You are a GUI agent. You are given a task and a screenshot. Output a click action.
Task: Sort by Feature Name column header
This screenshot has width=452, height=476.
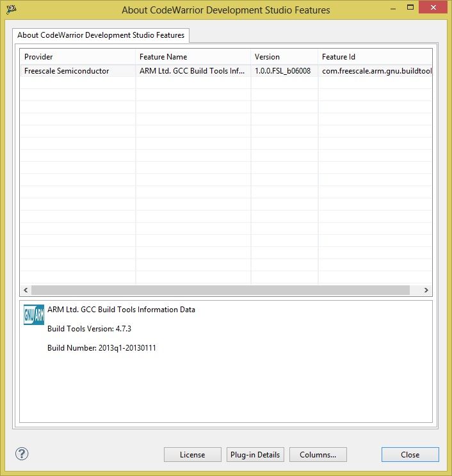[x=193, y=57]
